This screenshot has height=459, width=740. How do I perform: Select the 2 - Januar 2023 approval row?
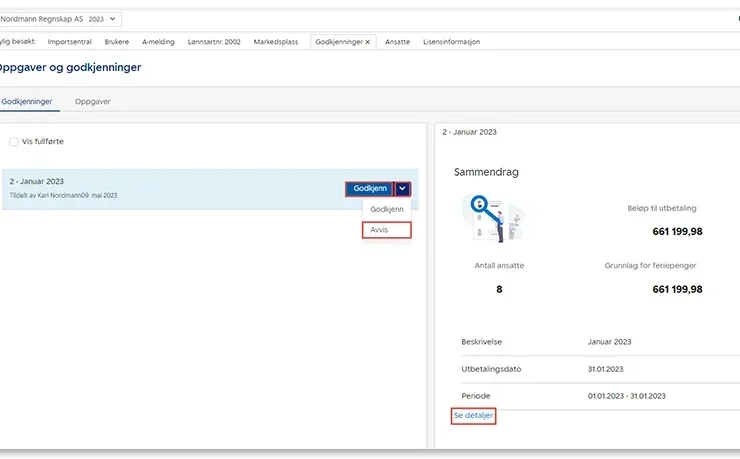click(x=150, y=188)
